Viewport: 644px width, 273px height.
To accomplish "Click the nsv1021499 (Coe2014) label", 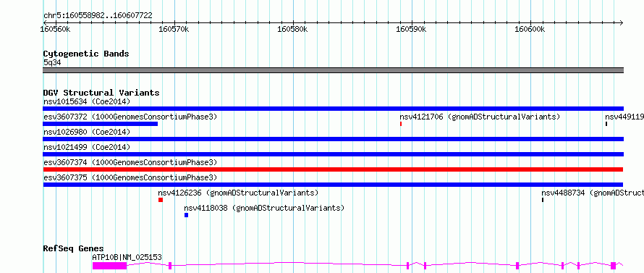I will tap(87, 147).
